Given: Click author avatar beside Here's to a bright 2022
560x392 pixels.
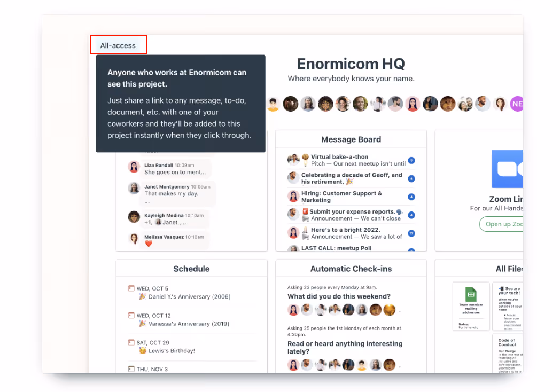Looking at the screenshot, I should click(293, 232).
